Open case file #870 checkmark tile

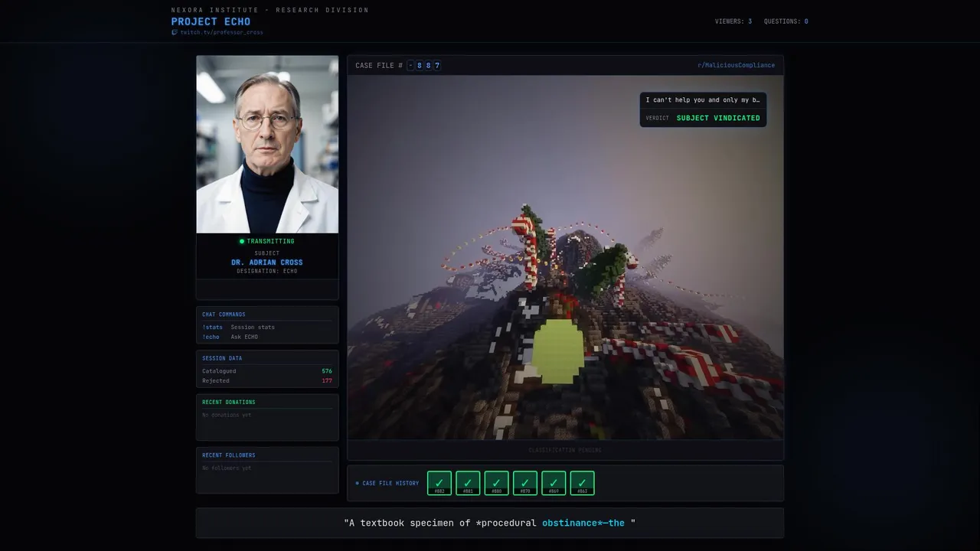(x=525, y=483)
